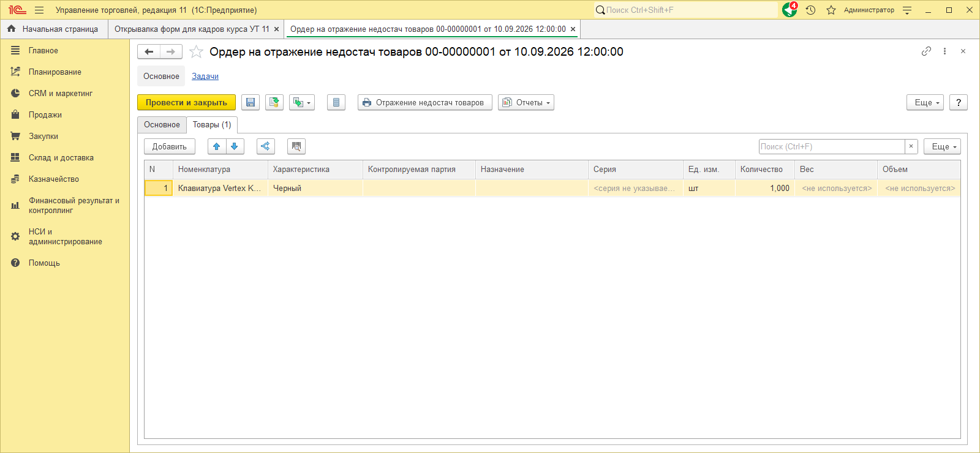Open the Начальная страница tab
Image resolution: width=980 pixels, height=453 pixels.
(x=54, y=29)
